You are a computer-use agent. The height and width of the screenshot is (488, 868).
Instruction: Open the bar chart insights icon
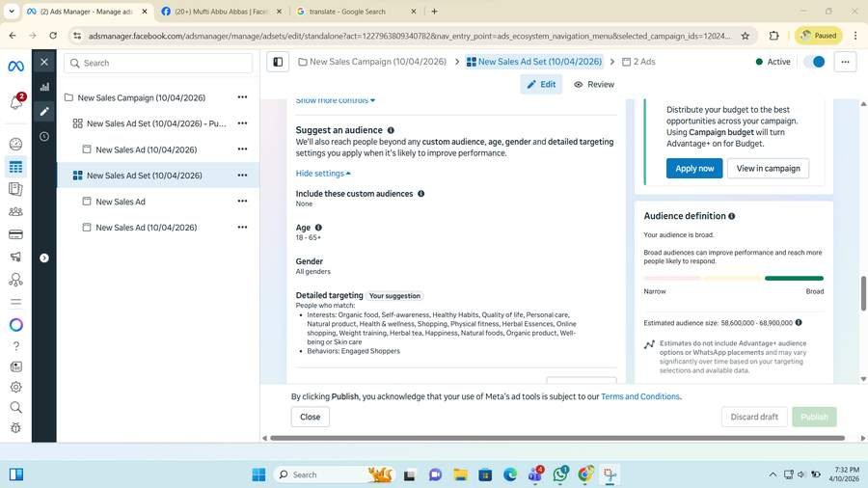[44, 87]
